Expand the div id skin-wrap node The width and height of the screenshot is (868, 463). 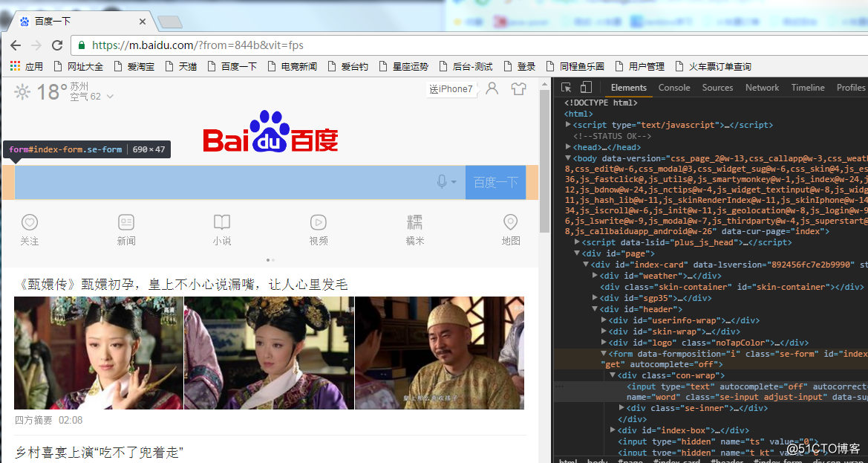(604, 331)
